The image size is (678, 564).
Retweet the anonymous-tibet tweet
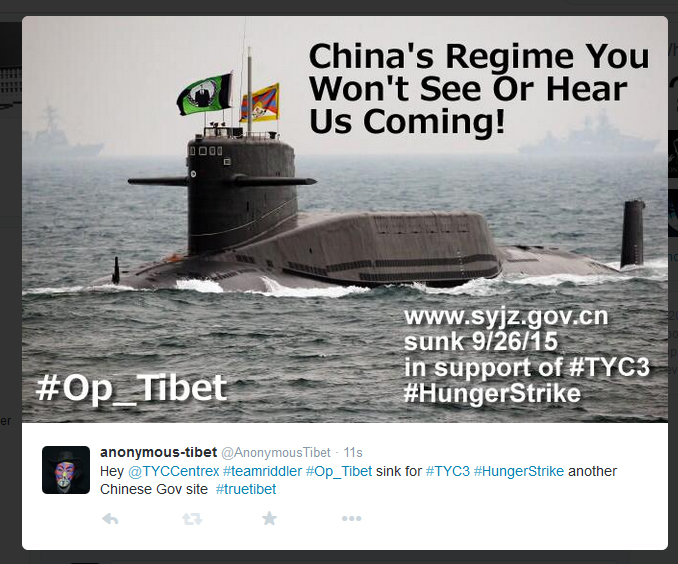pos(192,518)
